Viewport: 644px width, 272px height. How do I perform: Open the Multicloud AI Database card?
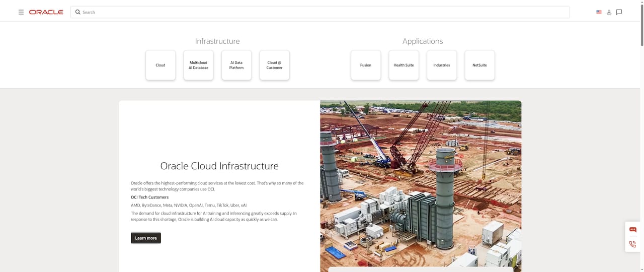point(198,65)
